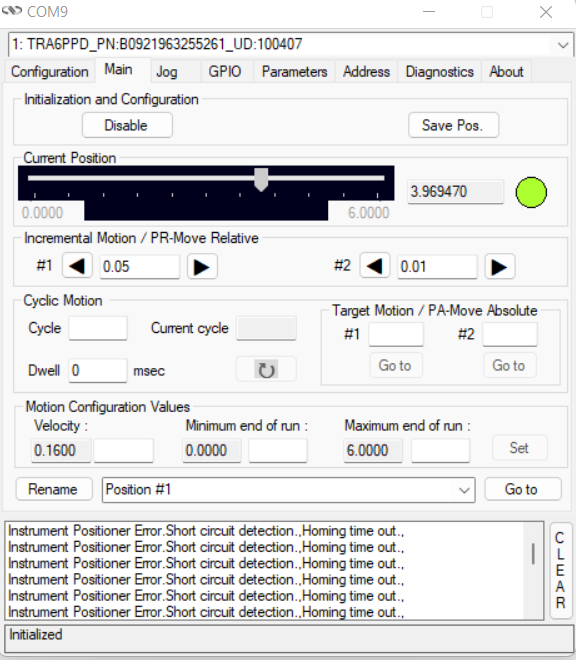Click the new Minimum end of run field
576x660 pixels.
click(x=278, y=450)
